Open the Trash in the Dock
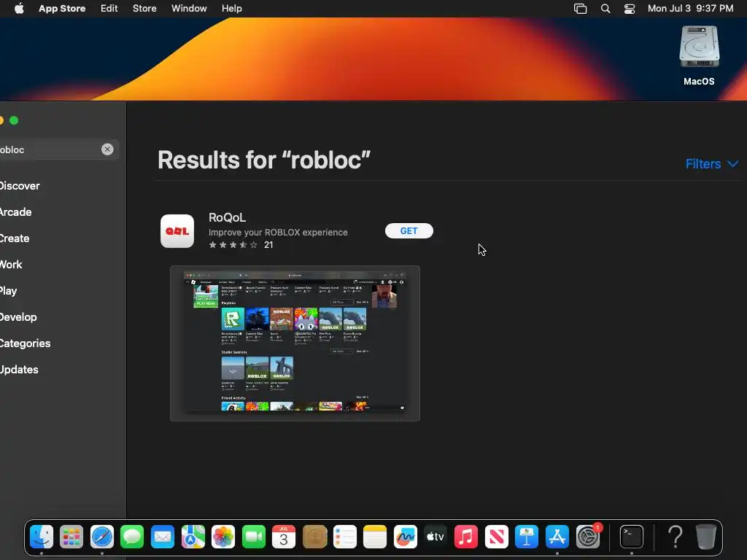 (x=706, y=537)
